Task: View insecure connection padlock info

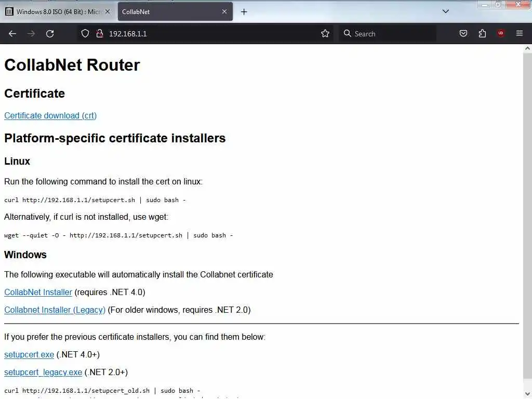Action: click(100, 34)
